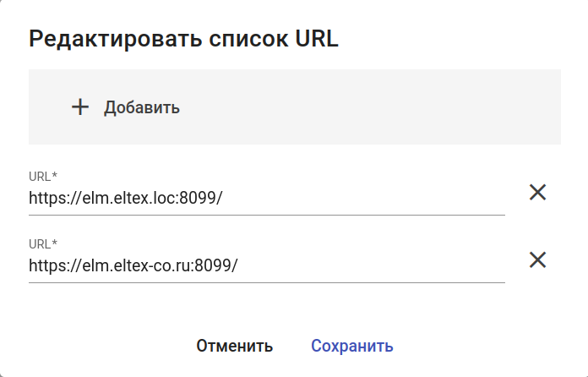
Task: Click the https://elm.eltex-co.ru:8099/ text
Action: coord(133,266)
